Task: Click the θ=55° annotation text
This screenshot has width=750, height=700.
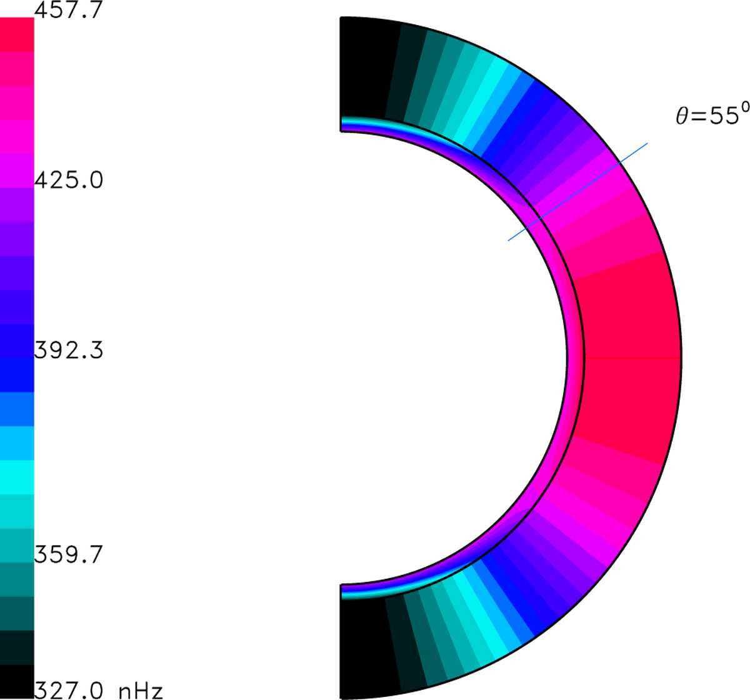Action: click(x=711, y=117)
